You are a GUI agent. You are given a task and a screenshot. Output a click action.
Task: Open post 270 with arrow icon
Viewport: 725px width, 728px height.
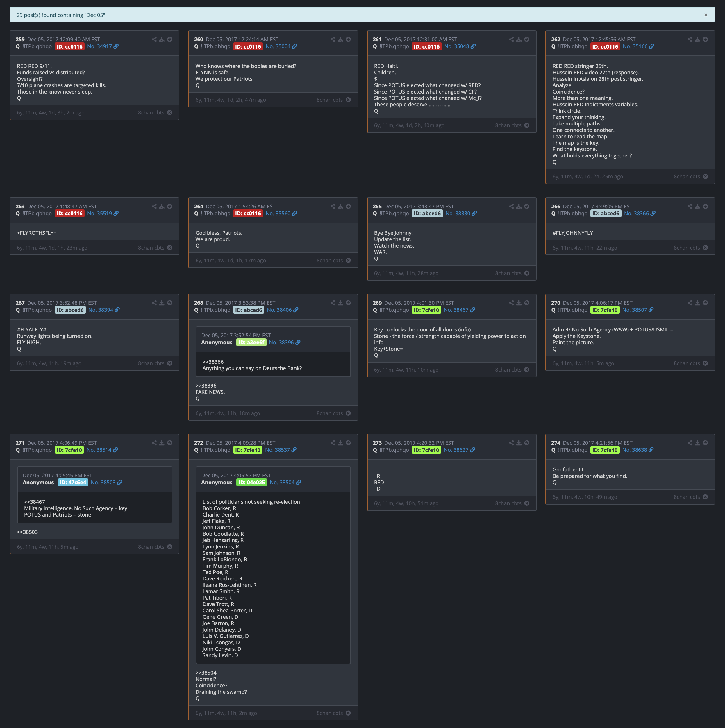(705, 303)
